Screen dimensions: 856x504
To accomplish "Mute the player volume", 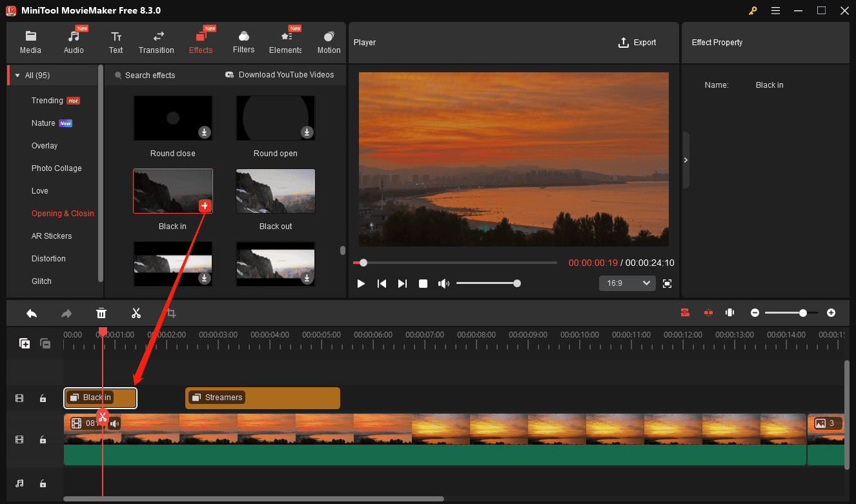I will pyautogui.click(x=443, y=283).
